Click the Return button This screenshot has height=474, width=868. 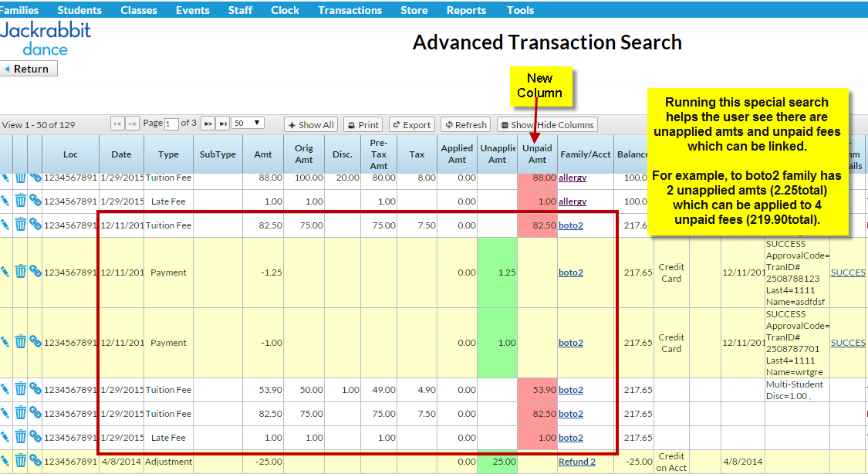29,69
